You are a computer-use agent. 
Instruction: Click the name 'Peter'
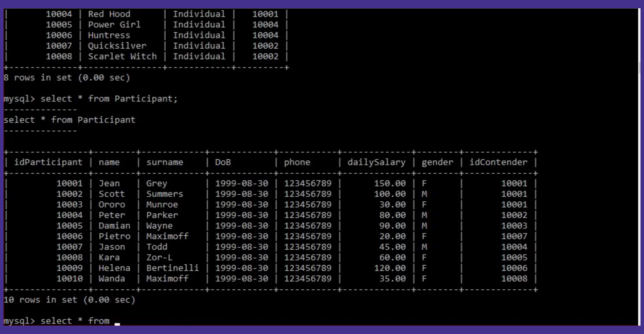tap(112, 215)
